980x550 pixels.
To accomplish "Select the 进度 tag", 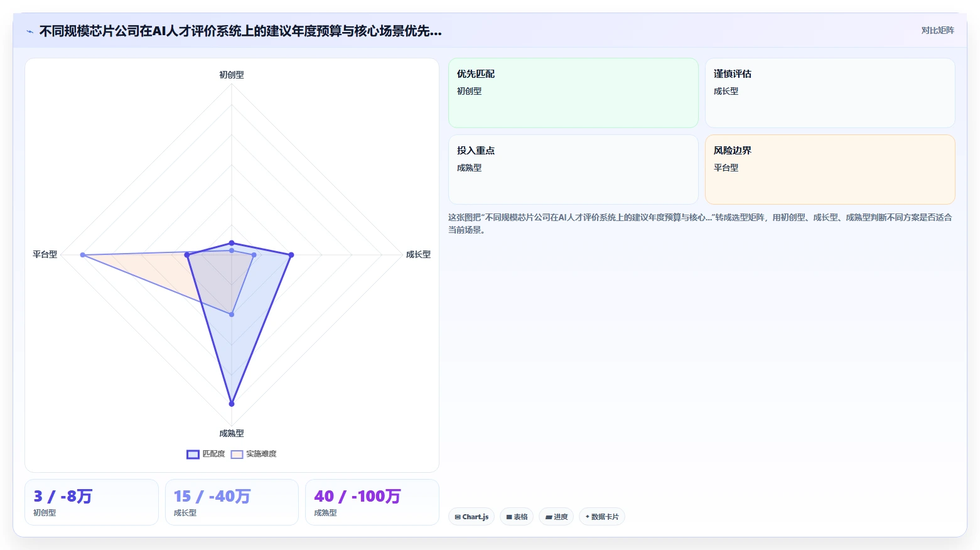I will (556, 517).
